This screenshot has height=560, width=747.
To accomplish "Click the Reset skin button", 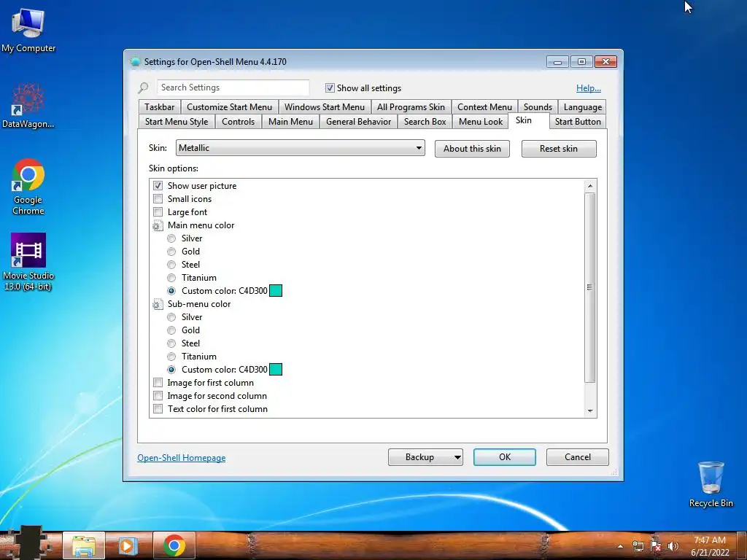I will click(559, 149).
